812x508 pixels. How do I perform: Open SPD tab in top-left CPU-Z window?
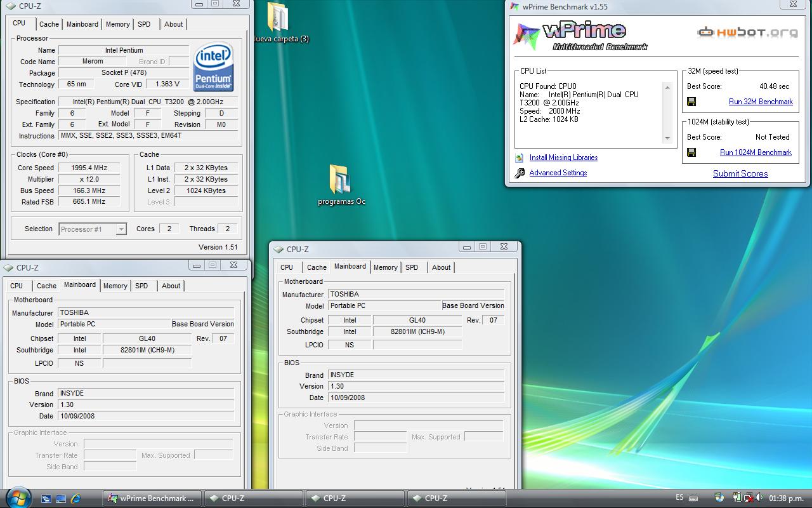click(144, 24)
